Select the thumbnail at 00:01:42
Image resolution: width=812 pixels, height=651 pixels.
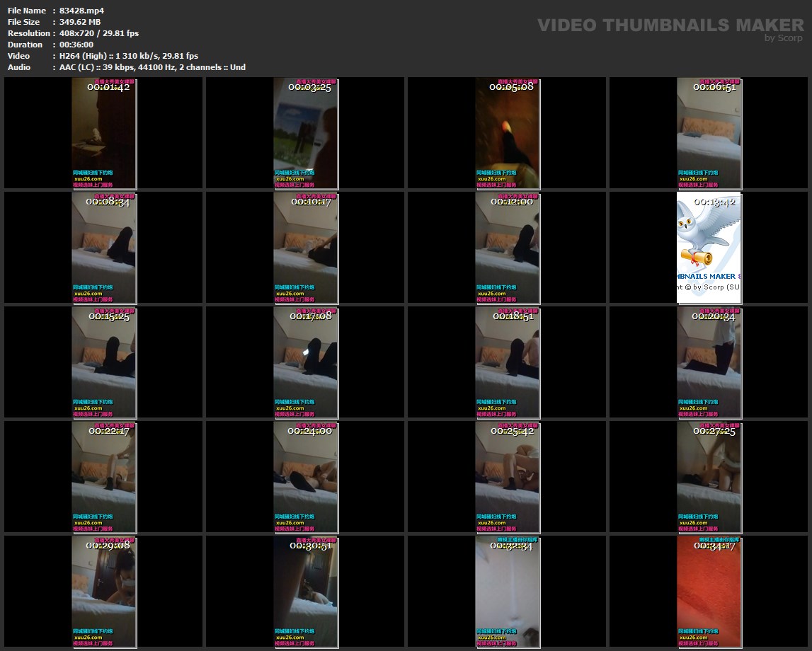pos(103,133)
